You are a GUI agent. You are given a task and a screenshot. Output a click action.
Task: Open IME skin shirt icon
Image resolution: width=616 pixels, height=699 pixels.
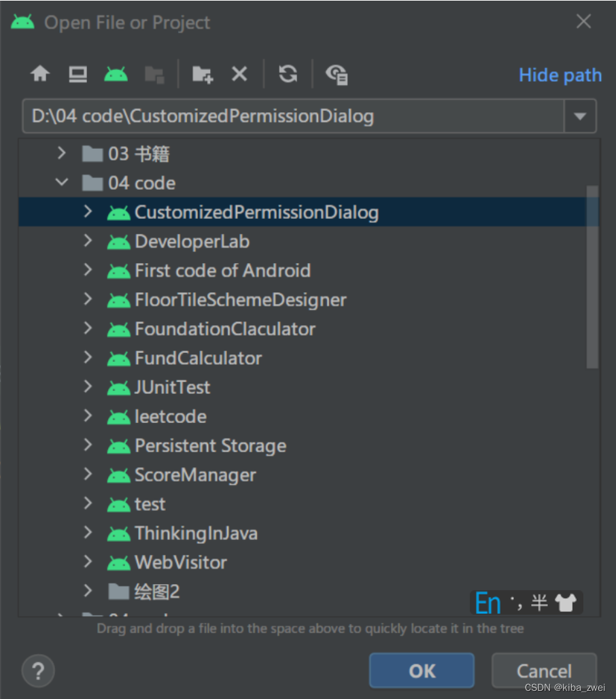(566, 602)
